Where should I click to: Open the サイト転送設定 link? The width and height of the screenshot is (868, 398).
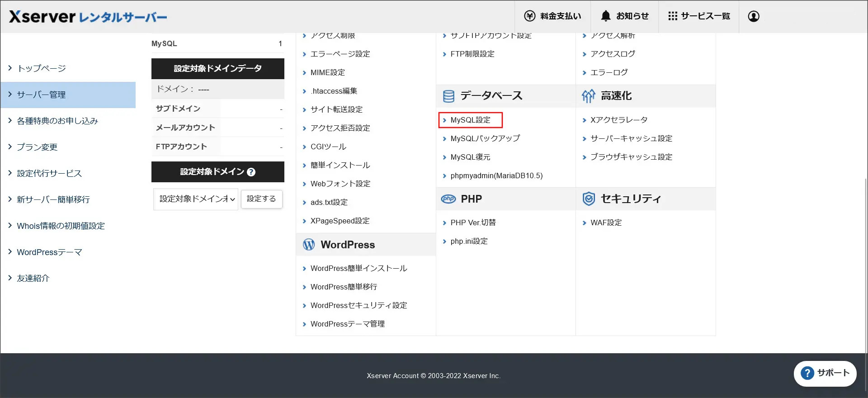[336, 109]
